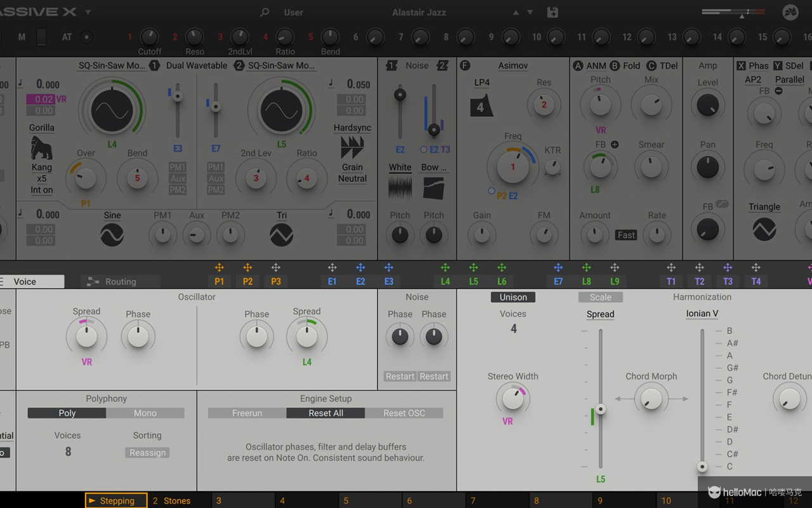Toggle the PM1 button for oscillator 1
The image size is (812, 508).
click(178, 167)
